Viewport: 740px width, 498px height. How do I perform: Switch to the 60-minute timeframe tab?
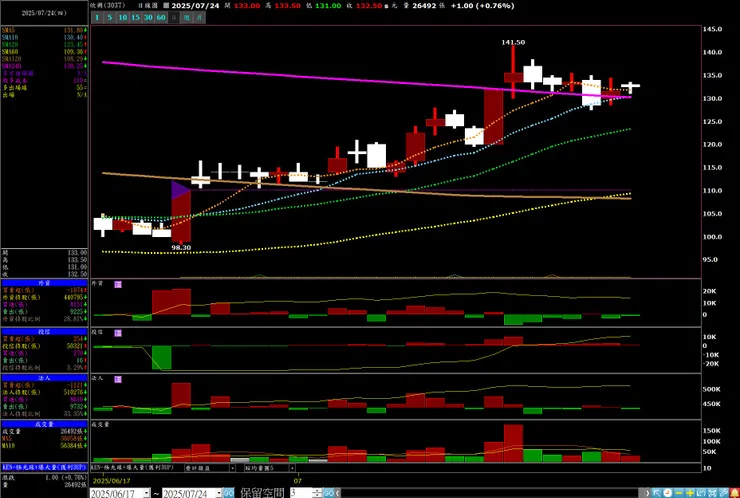161,17
